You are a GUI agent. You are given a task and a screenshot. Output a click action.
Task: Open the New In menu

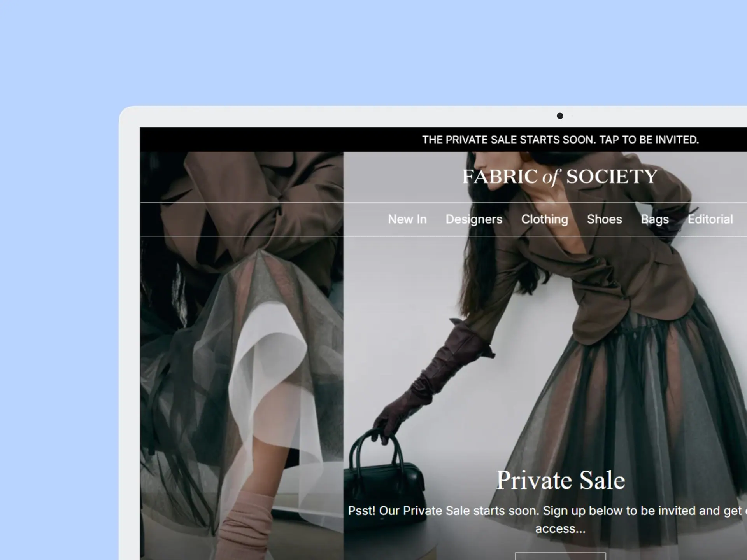coord(407,219)
